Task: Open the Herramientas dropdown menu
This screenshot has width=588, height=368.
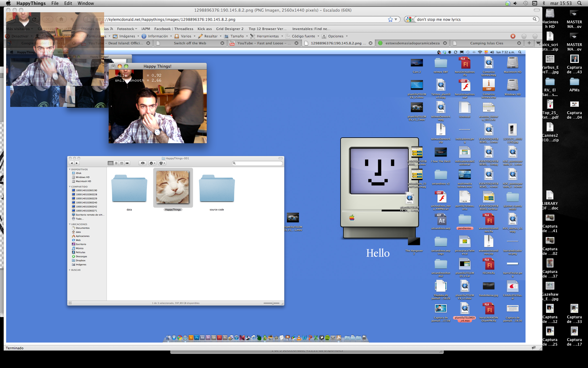Action: (x=267, y=36)
